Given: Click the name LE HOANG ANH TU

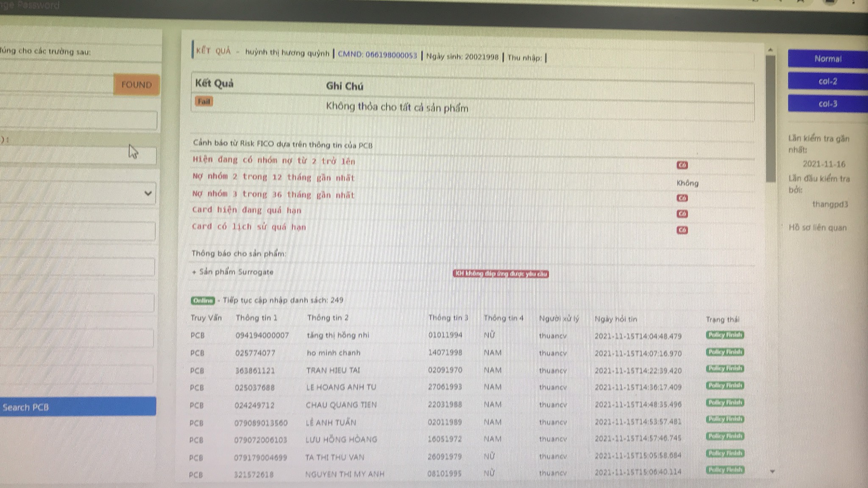Looking at the screenshot, I should [x=341, y=387].
